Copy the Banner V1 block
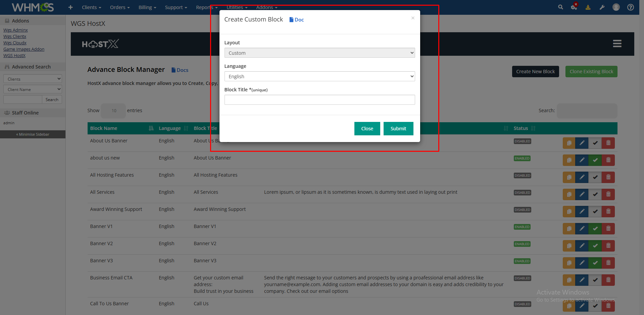 click(x=569, y=229)
